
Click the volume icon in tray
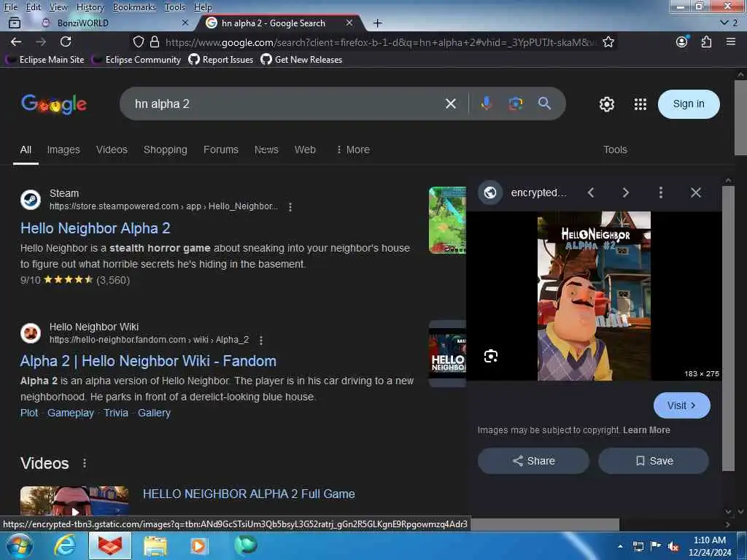pos(673,546)
